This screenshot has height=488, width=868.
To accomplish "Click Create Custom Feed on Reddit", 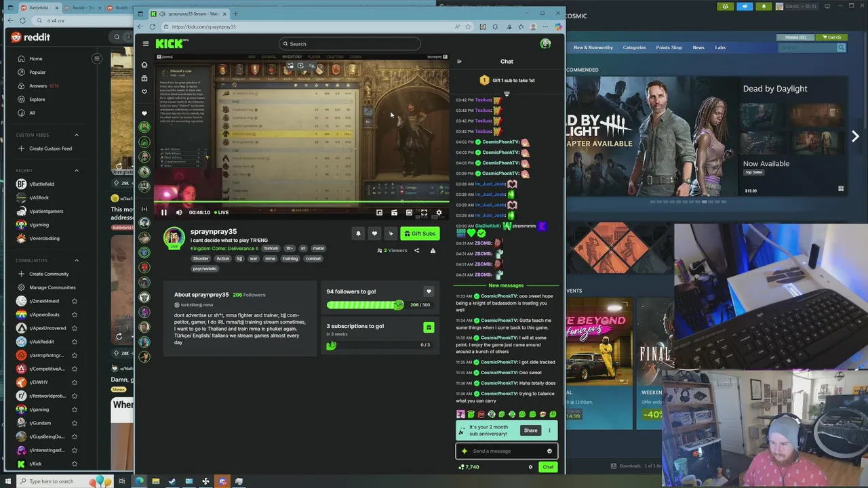I will (x=45, y=148).
